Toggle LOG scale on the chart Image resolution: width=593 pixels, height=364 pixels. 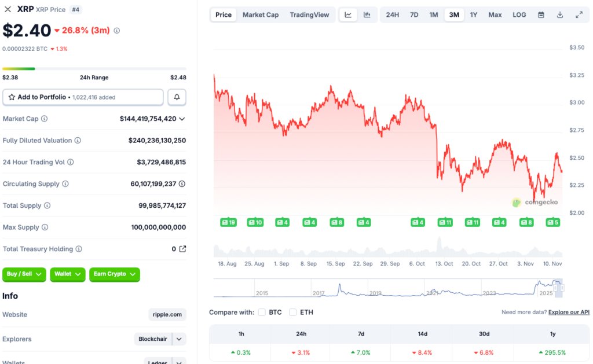tap(519, 14)
